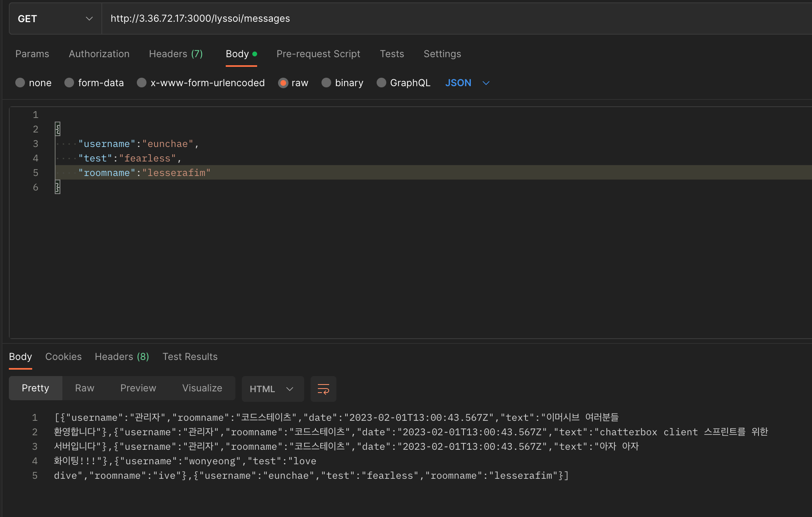This screenshot has width=812, height=517.
Task: Open the Tests tab
Action: [x=392, y=54]
